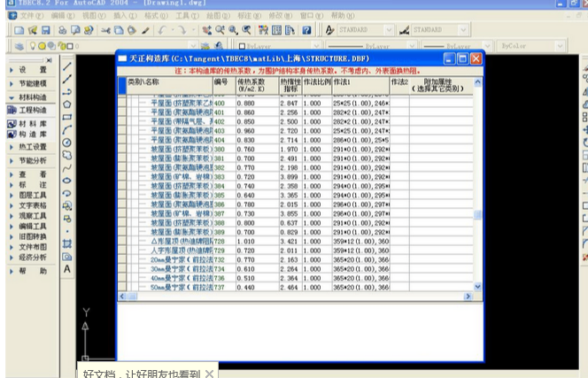Click the 编号 column header
Screen dimensions: 588x378
pyautogui.click(x=224, y=86)
